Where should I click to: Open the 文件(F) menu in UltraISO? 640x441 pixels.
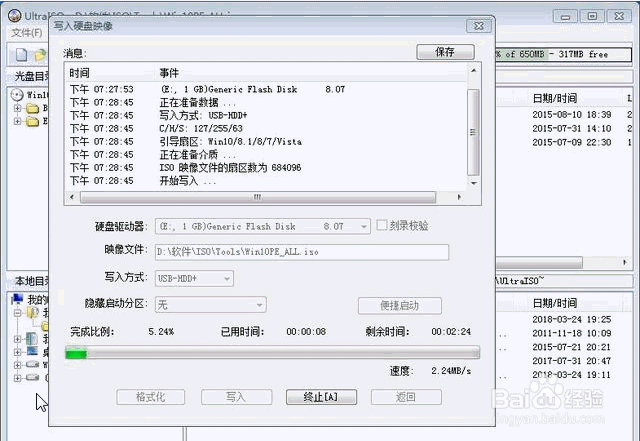(x=27, y=33)
